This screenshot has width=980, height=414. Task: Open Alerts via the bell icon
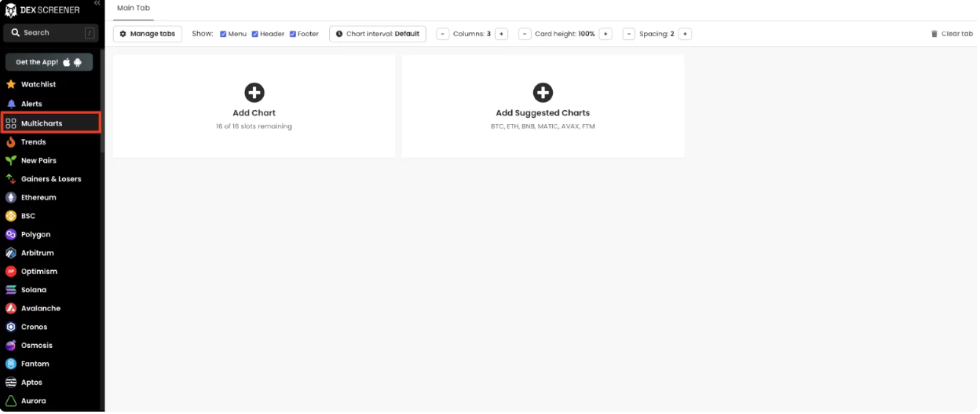11,104
